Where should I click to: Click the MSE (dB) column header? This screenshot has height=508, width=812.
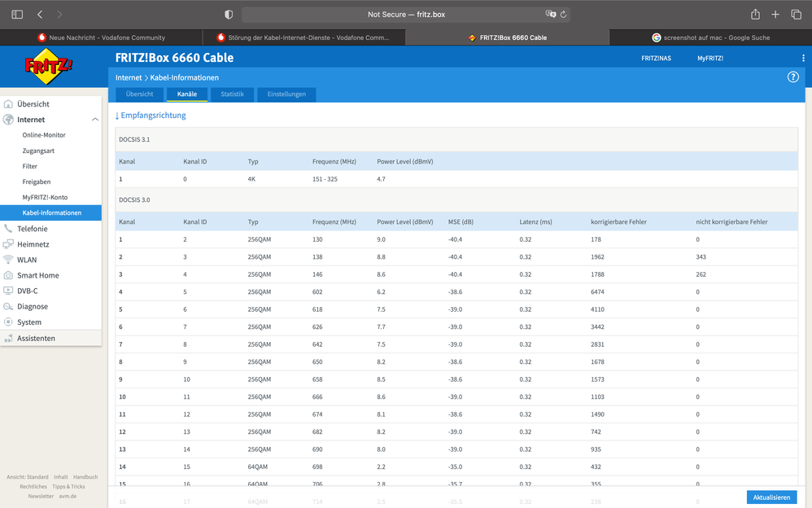(461, 222)
